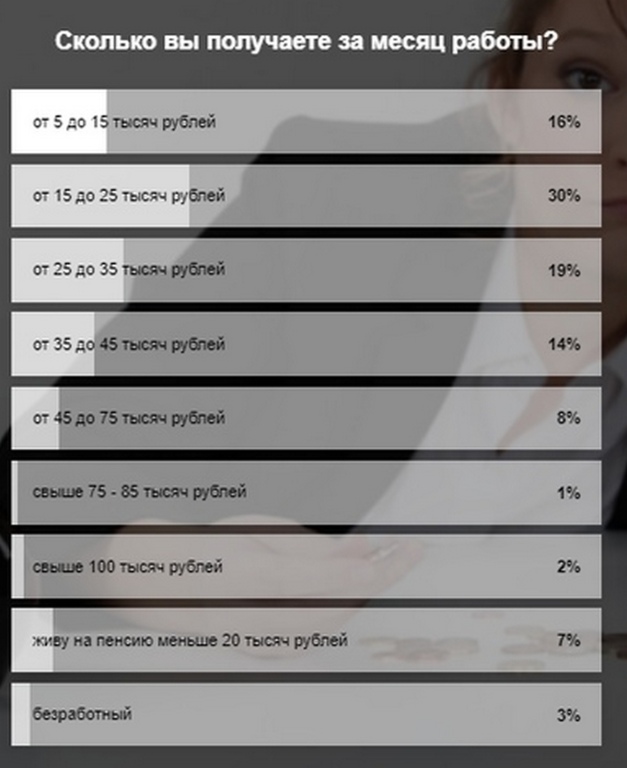Click the 19% result percentage
Image resolution: width=627 pixels, height=768 pixels.
click(x=564, y=270)
